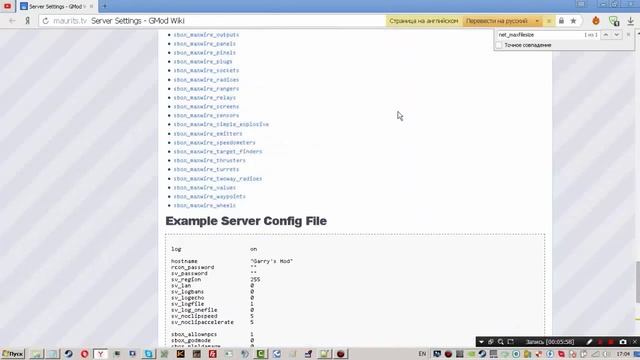The image size is (640, 360).
Task: Click the recorder magnifier zoom icon
Action: 500,342
